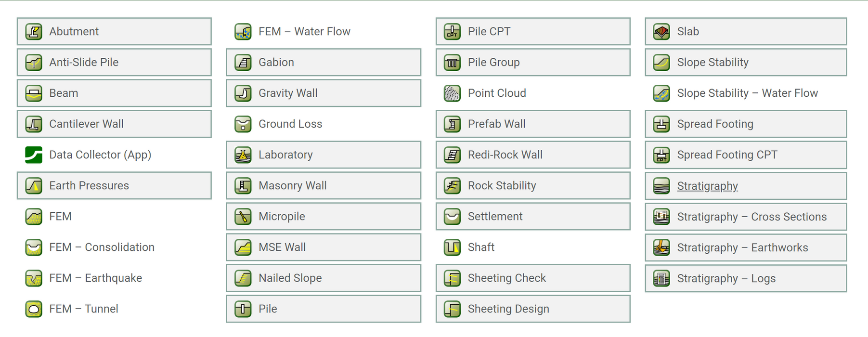Open the Spread Footing CPT program
This screenshot has height=337, width=868.
pos(746,155)
